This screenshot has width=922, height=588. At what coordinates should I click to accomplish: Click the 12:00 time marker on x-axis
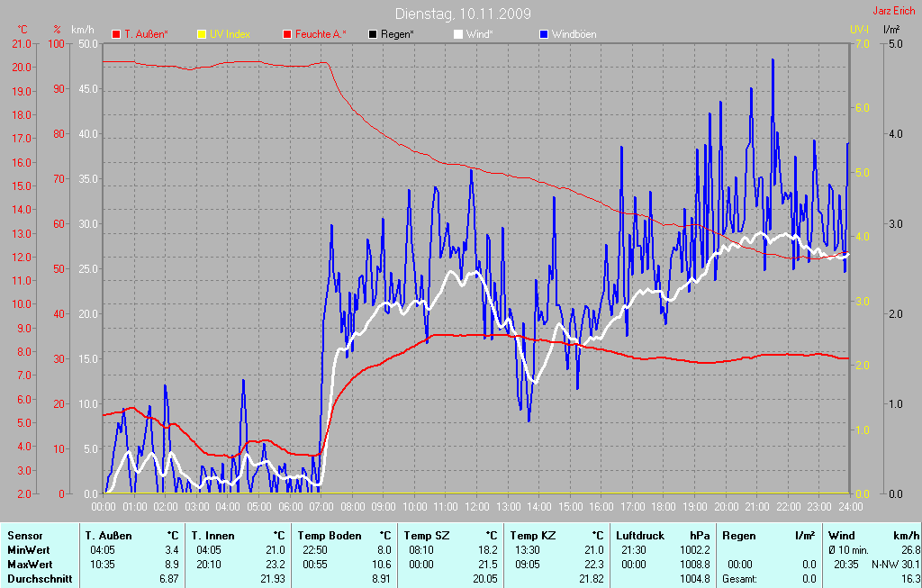(x=475, y=506)
